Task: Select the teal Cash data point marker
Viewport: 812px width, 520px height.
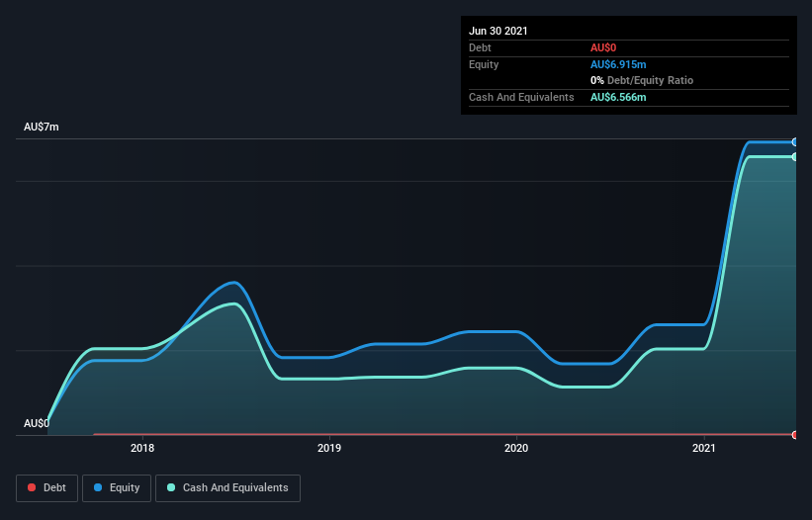Action: point(795,157)
